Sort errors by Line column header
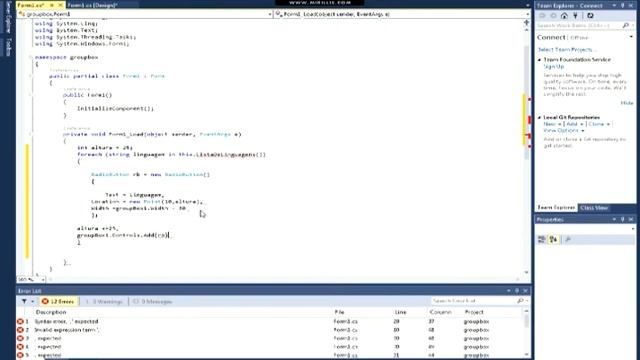The image size is (640, 360). [400, 312]
